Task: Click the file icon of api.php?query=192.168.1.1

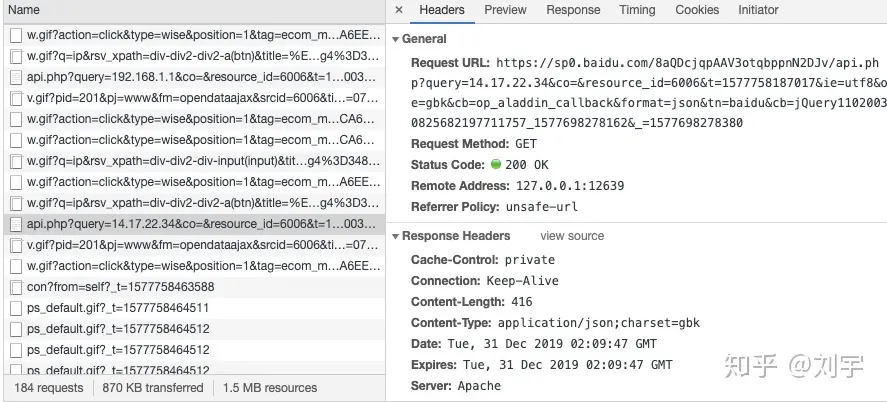Action: pyautogui.click(x=16, y=77)
